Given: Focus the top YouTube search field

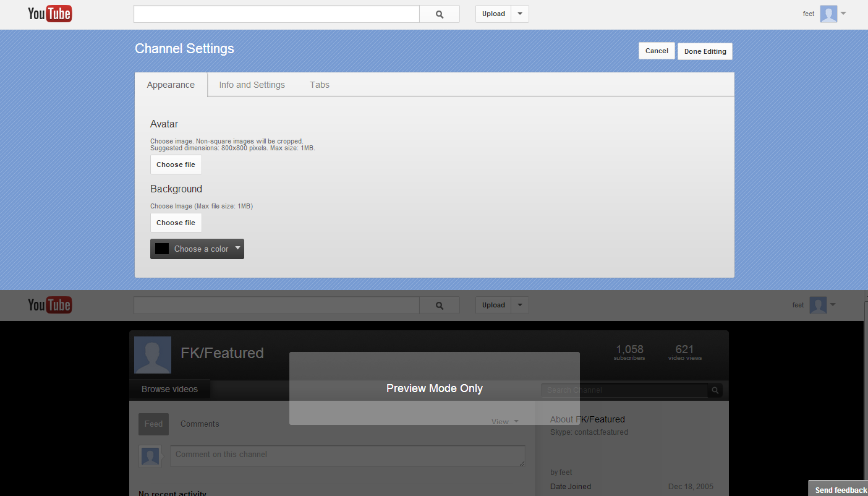Looking at the screenshot, I should coord(276,14).
